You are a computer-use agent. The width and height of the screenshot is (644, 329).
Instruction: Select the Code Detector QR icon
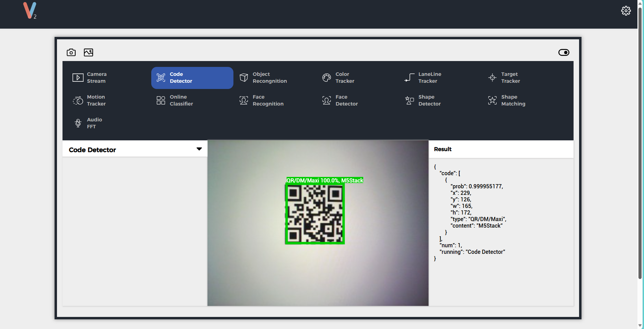[x=161, y=78]
